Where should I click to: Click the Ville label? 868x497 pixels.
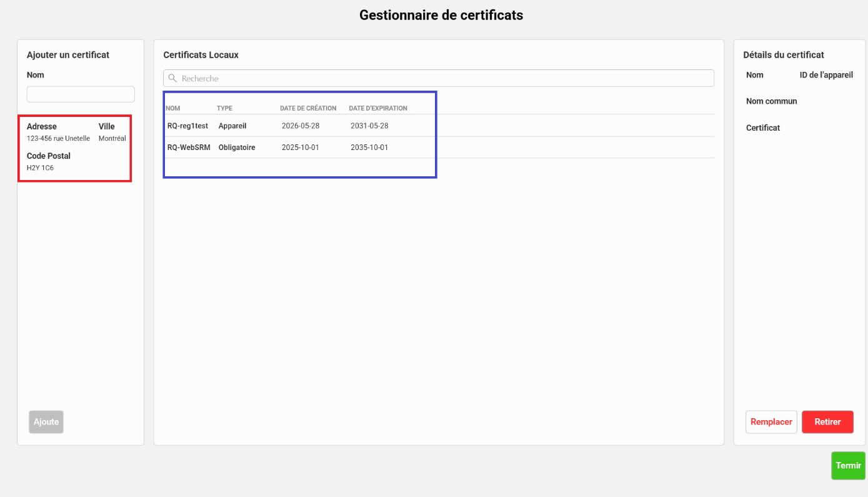point(107,126)
